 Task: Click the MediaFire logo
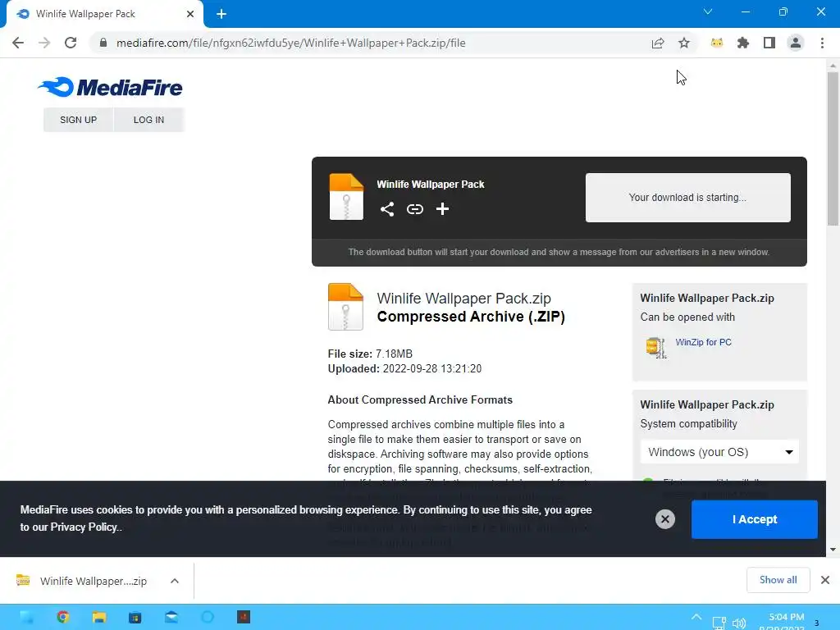[111, 87]
